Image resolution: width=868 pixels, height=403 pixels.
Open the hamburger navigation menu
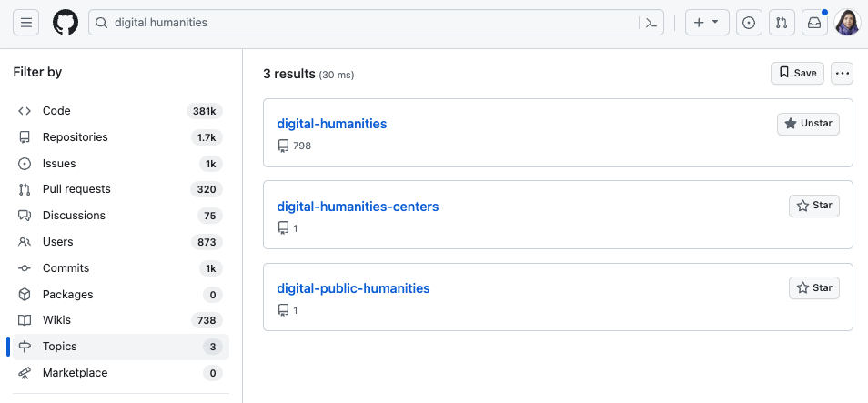[26, 23]
